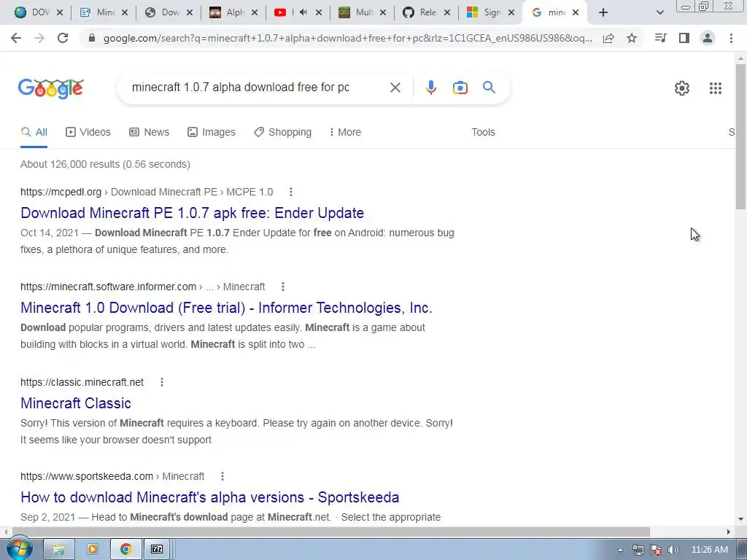This screenshot has width=747, height=560.
Task: Expand the More search filters menu
Action: pos(345,132)
